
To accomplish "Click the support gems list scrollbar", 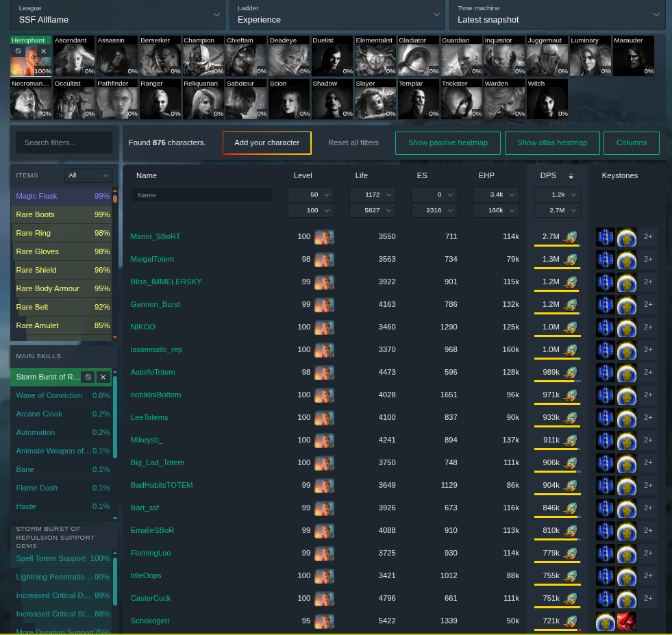I will point(115,581).
